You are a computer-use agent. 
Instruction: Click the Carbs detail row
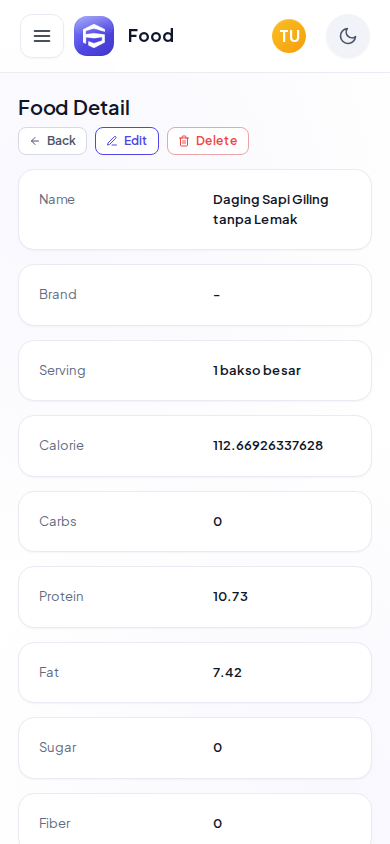[x=195, y=521]
